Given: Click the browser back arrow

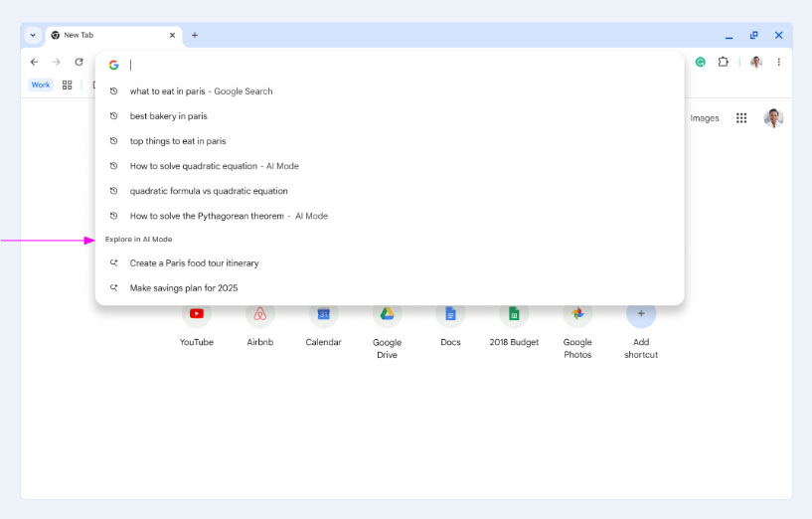Looking at the screenshot, I should click(34, 63).
